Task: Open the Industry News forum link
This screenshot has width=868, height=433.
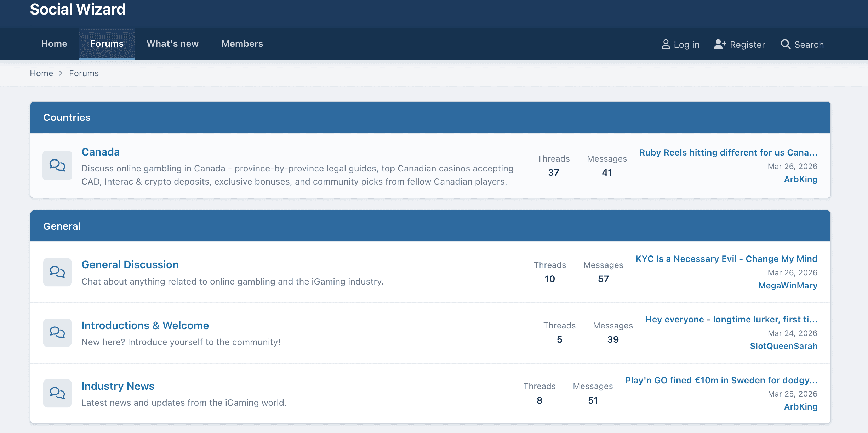Action: click(118, 386)
